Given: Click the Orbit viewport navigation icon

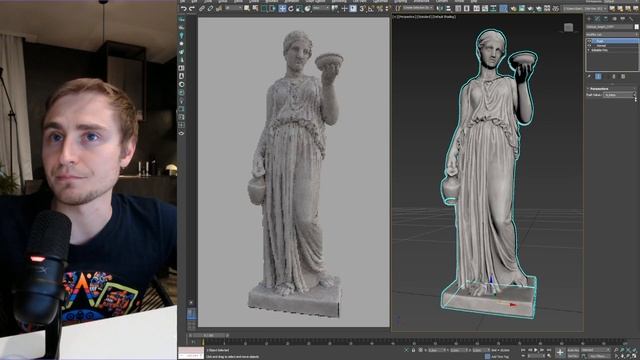Looking at the screenshot, I should click(x=628, y=356).
